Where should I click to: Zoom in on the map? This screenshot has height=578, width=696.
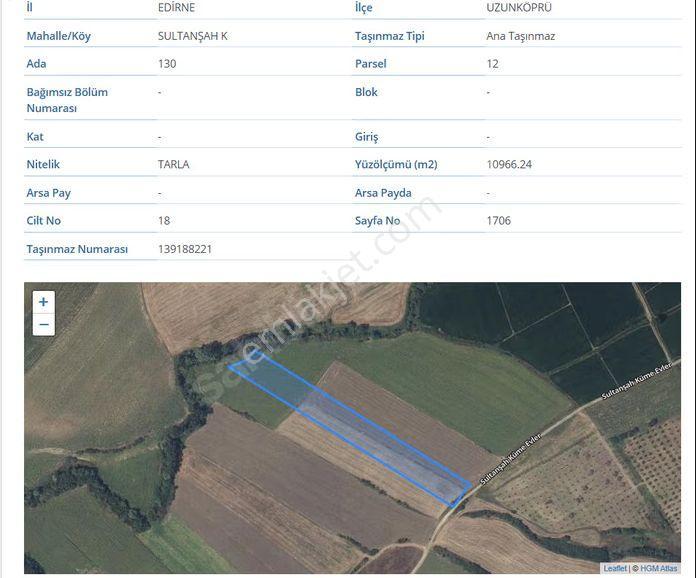pos(44,302)
